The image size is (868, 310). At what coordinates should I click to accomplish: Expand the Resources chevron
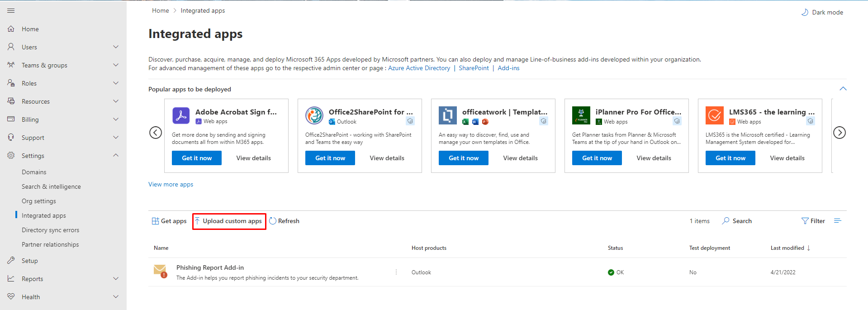coord(116,101)
